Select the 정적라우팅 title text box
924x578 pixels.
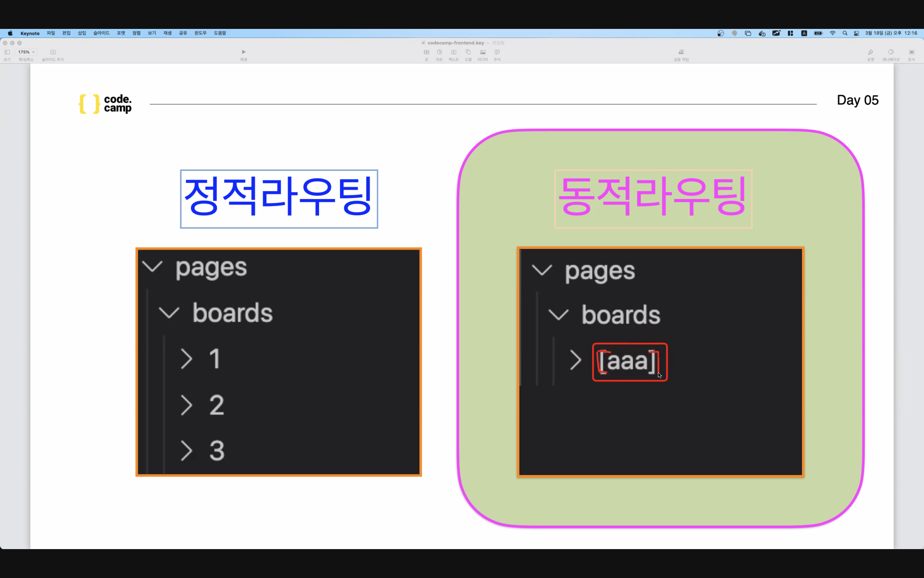[279, 199]
